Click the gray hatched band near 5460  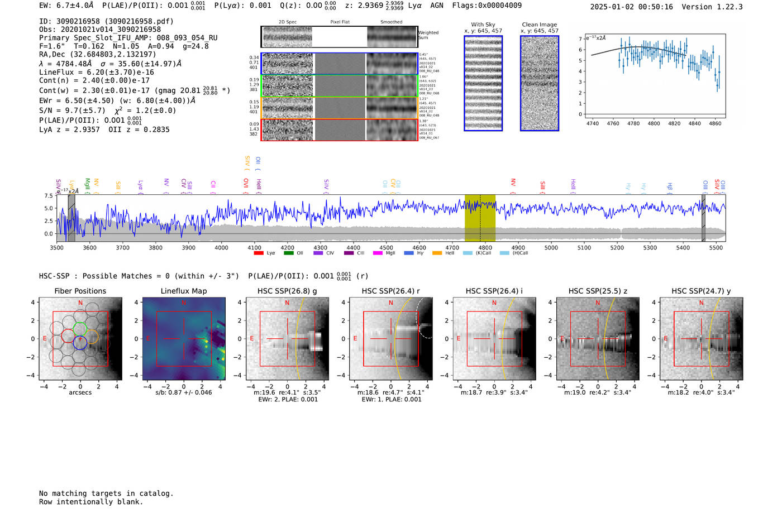pos(703,218)
